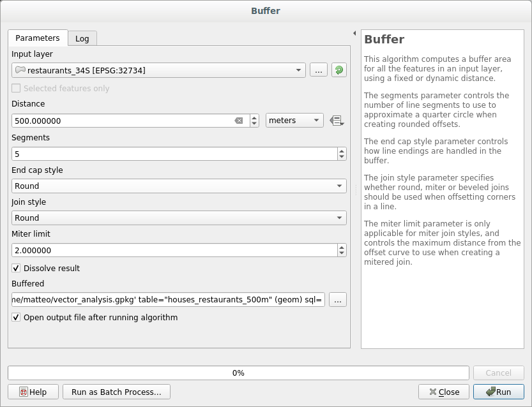
Task: Toggle Selected features only
Action: coord(16,87)
